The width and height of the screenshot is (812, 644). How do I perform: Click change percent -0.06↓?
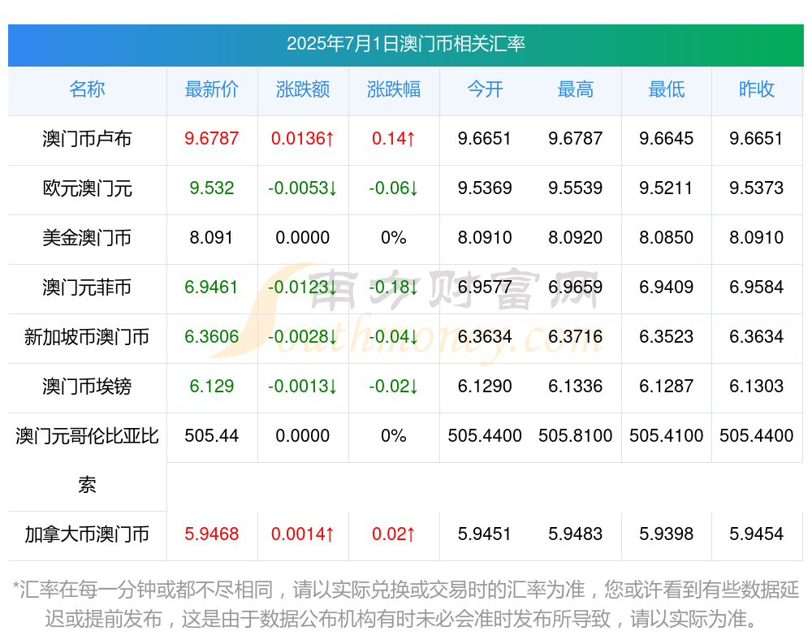(394, 188)
